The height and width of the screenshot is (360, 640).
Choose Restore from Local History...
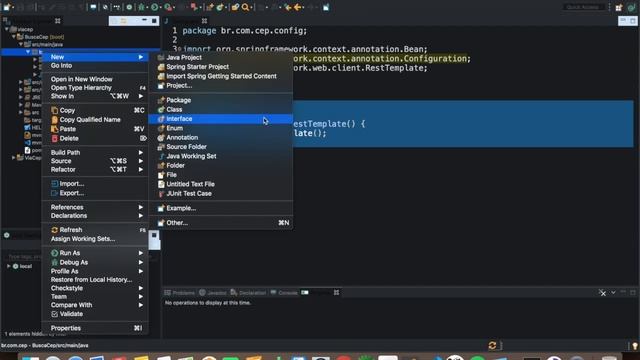pyautogui.click(x=95, y=280)
